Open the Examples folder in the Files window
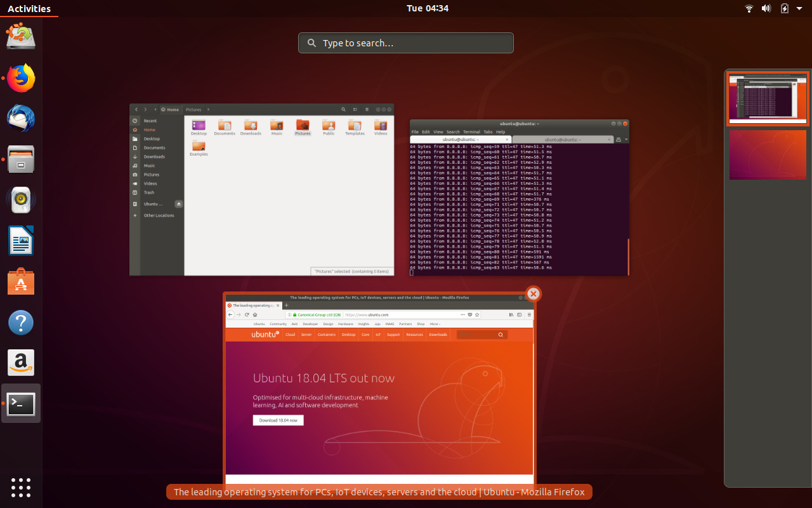Image resolution: width=812 pixels, height=508 pixels. click(x=199, y=148)
